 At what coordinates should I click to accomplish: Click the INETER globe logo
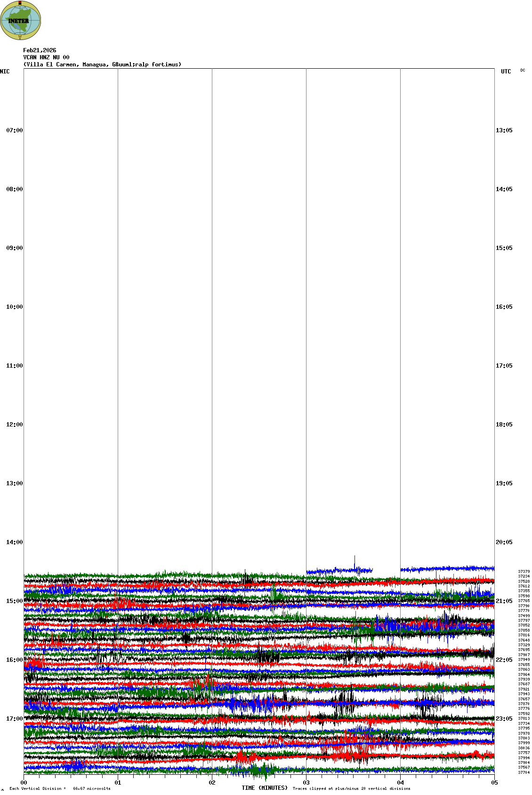tap(21, 20)
